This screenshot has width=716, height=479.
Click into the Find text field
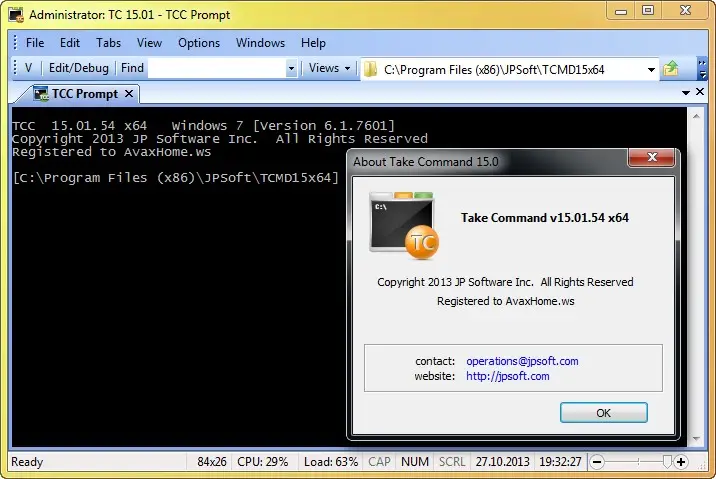(216, 68)
